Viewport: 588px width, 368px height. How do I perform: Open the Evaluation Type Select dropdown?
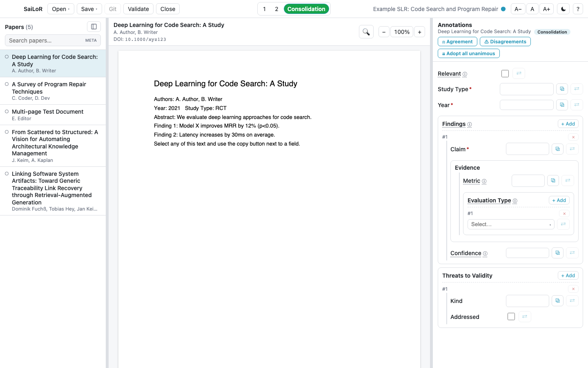tap(511, 224)
